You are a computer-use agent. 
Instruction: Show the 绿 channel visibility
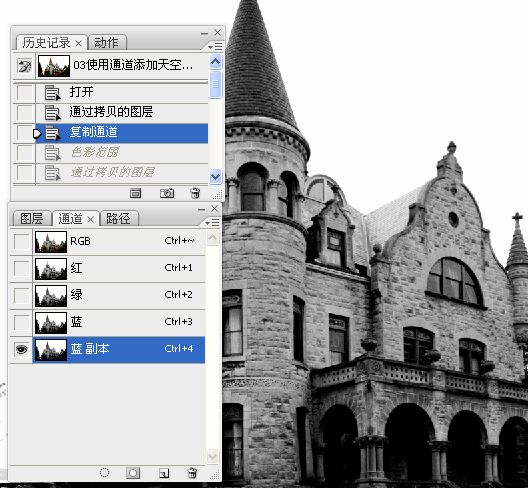[x=21, y=295]
